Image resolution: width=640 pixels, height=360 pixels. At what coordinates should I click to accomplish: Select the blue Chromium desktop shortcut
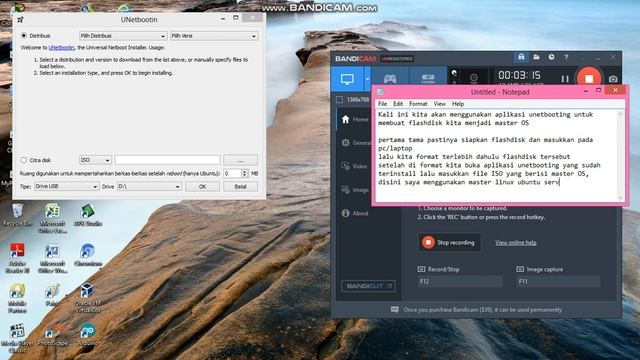[x=88, y=255]
